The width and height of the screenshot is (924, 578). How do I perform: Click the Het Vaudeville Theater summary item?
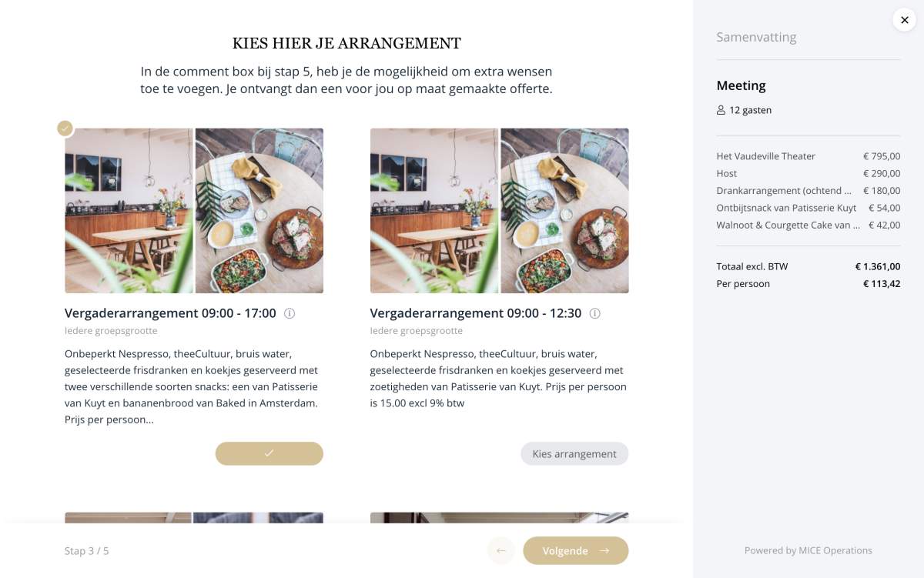pos(808,156)
